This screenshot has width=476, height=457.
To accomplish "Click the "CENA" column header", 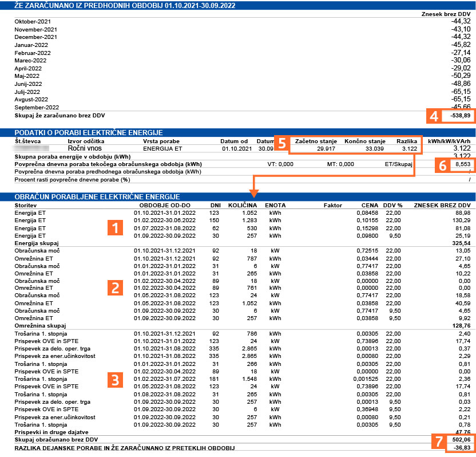I will point(370,206).
